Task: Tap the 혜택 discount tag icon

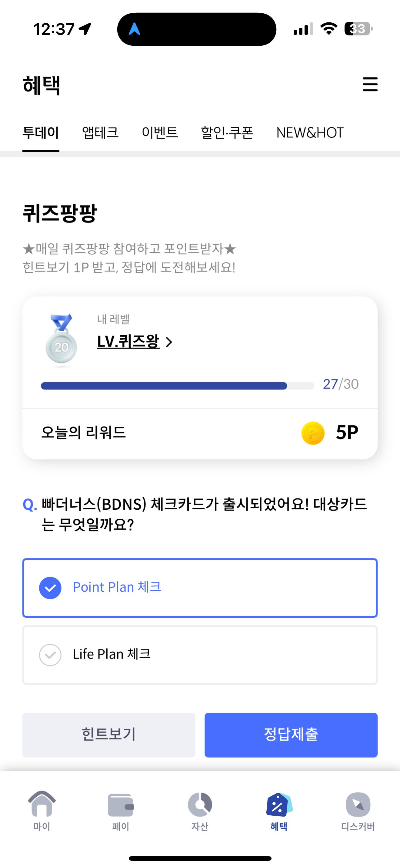Action: tap(279, 804)
